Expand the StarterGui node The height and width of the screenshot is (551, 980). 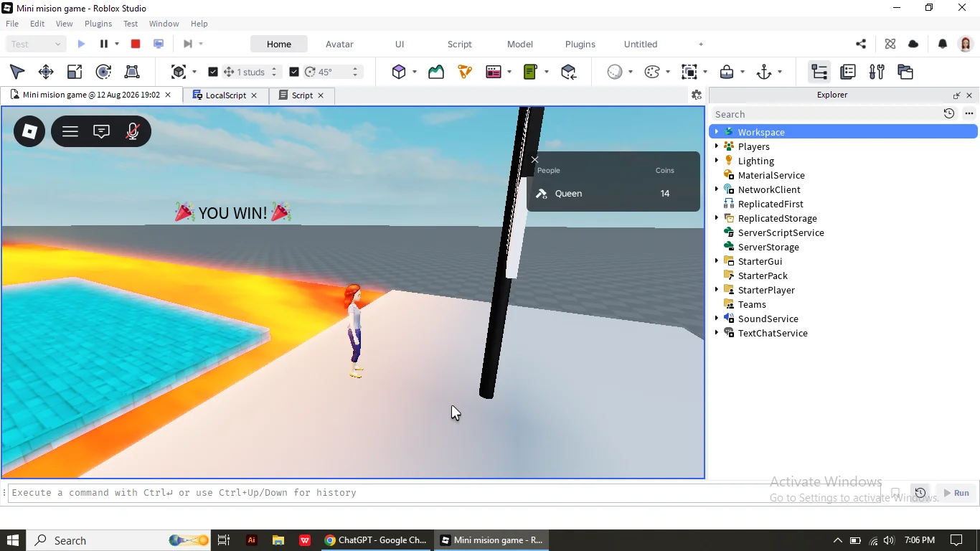click(x=717, y=261)
